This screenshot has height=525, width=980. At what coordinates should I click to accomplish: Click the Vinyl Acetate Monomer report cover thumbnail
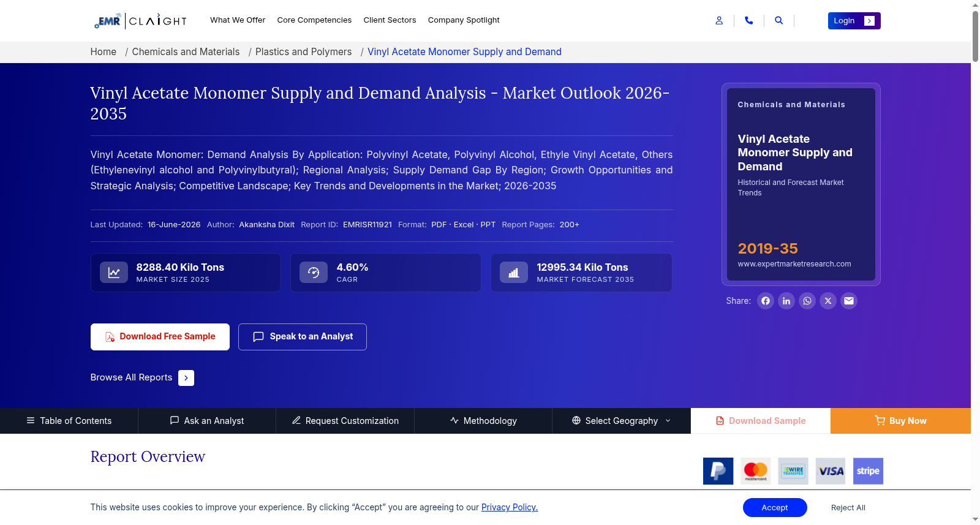point(801,184)
